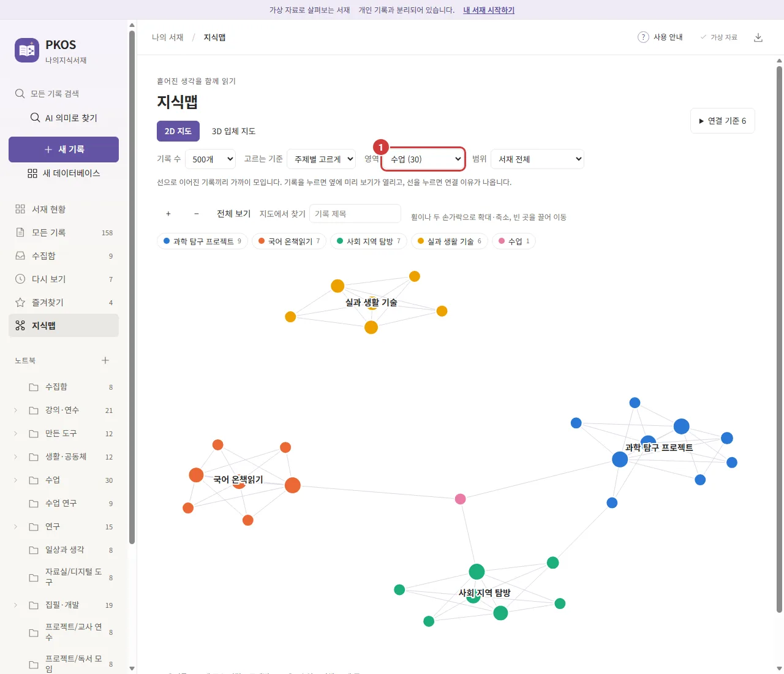Open the 사용 안내 help icon
Image resolution: width=784 pixels, height=674 pixels.
(643, 37)
